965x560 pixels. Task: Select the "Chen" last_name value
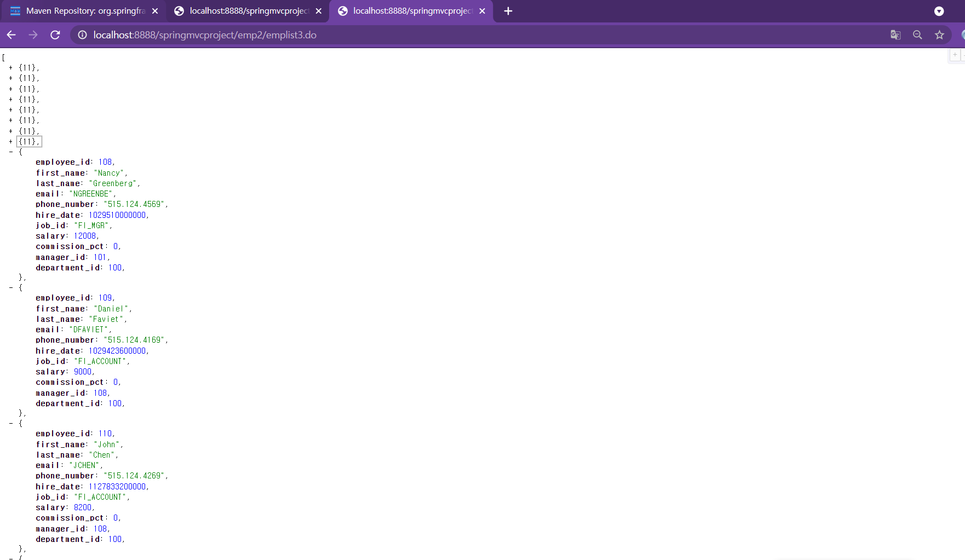[x=102, y=455]
